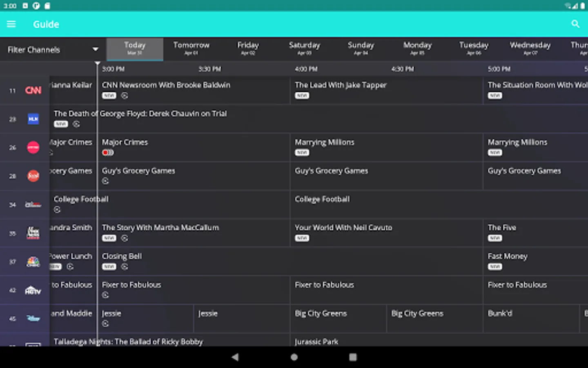Click the Guide title

tap(46, 24)
